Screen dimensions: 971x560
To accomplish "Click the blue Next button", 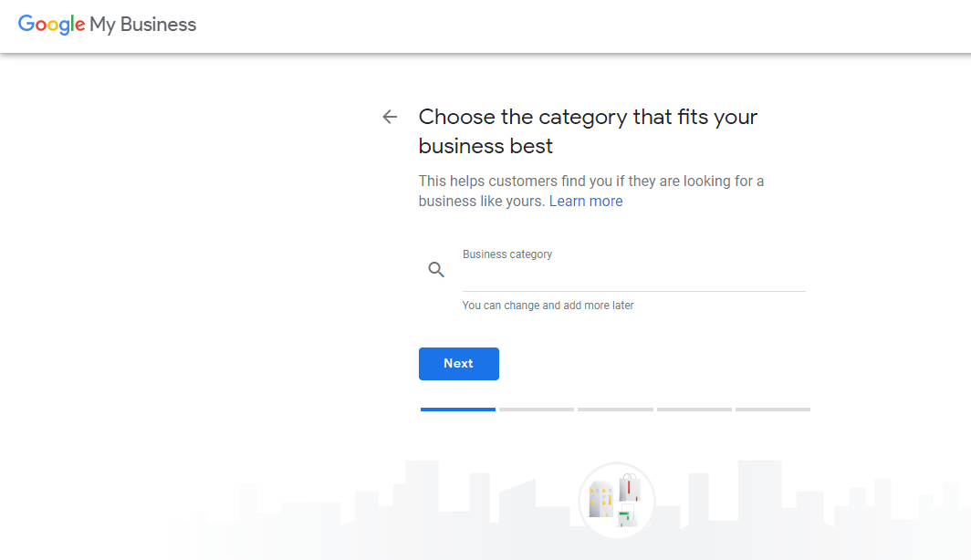I will tap(459, 364).
